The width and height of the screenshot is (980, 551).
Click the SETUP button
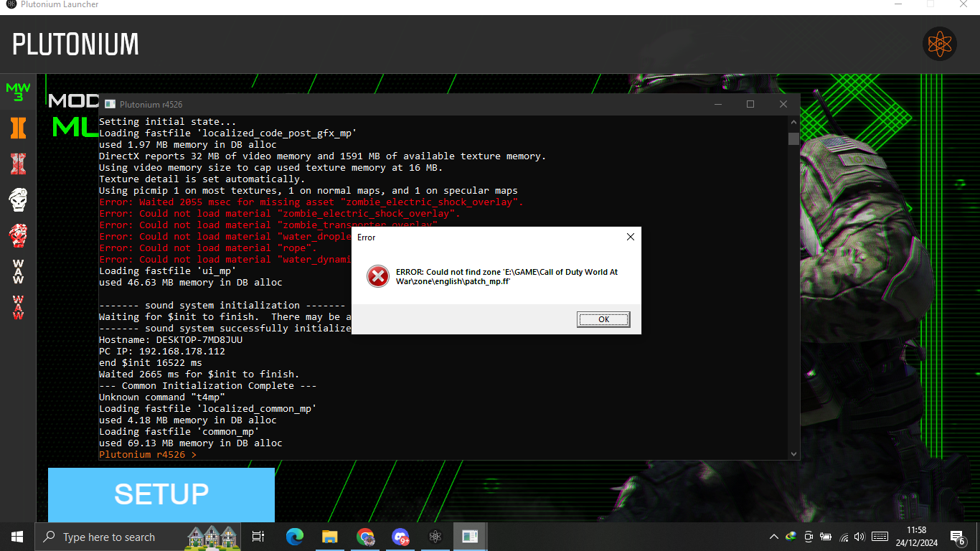(x=161, y=495)
